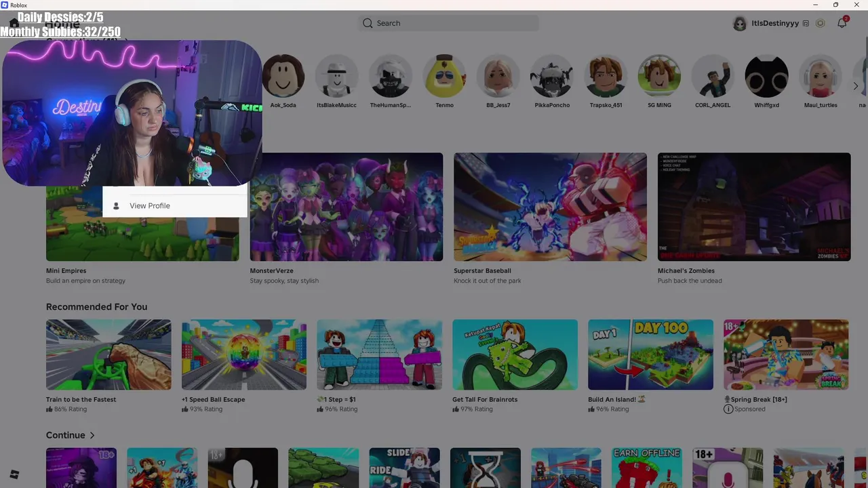Screen dimensions: 868x488
Task: Open friend Tenmo's avatar
Action: (444, 76)
